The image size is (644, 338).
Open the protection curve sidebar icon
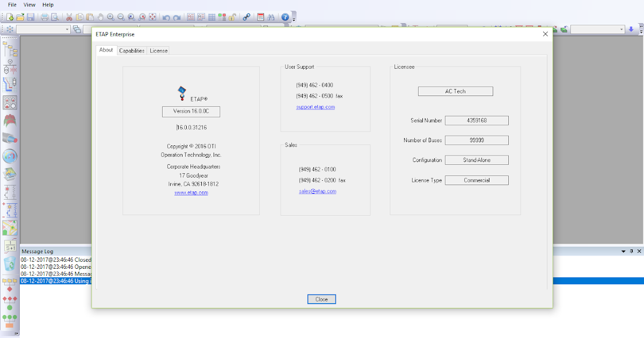click(x=10, y=84)
